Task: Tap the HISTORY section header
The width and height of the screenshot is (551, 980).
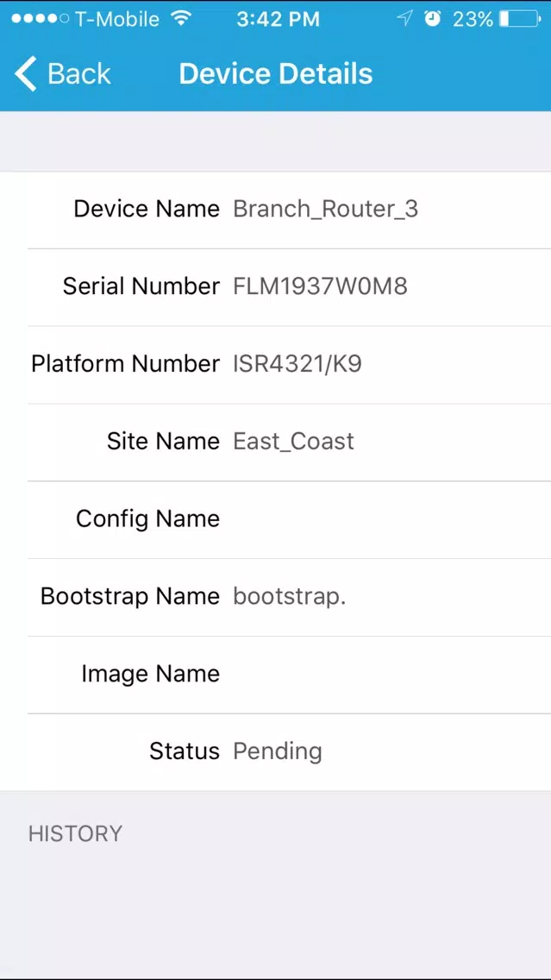Action: 75,833
